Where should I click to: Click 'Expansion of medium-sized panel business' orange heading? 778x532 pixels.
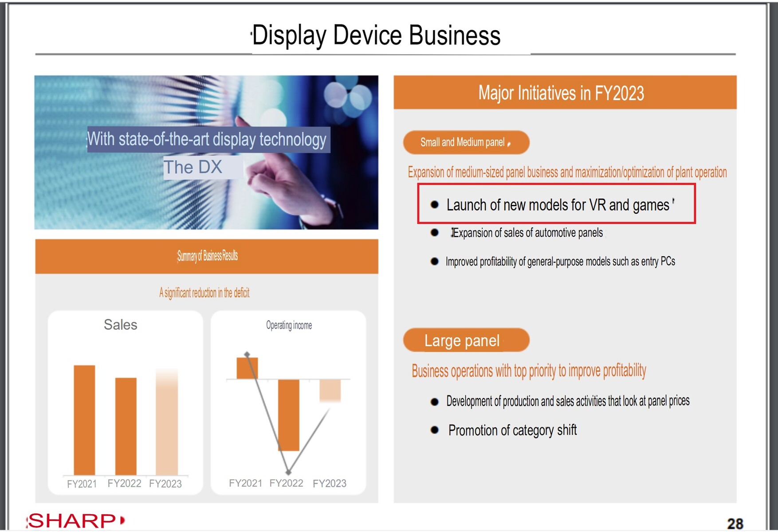567,172
